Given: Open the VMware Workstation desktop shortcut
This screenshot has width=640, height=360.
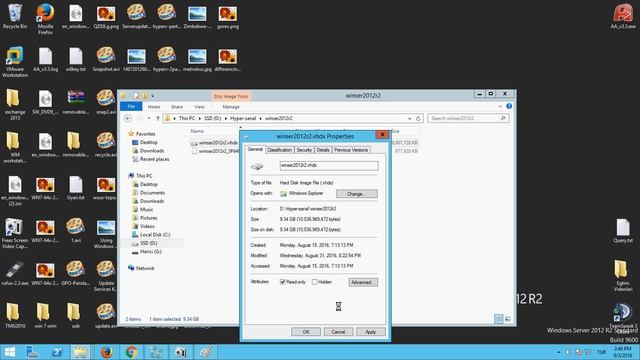Looking at the screenshot, I should pos(15,62).
